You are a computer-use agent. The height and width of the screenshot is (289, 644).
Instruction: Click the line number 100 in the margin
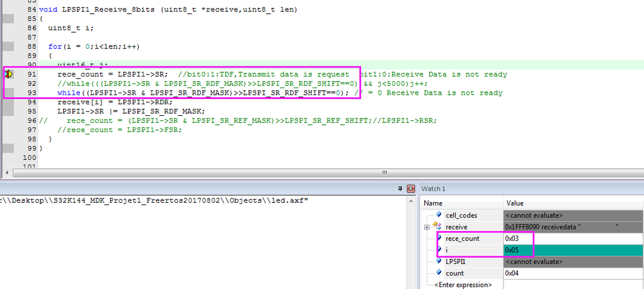coord(30,158)
